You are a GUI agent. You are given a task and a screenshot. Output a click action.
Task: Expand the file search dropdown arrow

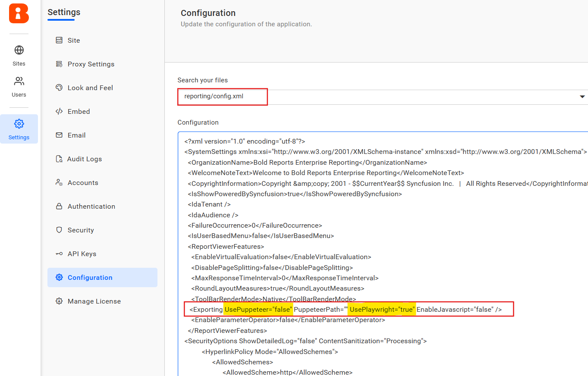point(582,97)
